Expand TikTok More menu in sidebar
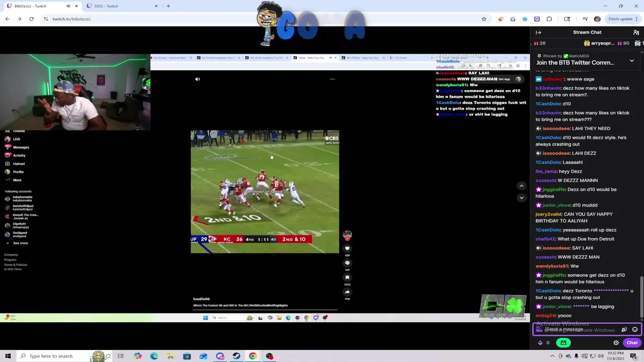Screen dimensions: 644x362 [14, 180]
